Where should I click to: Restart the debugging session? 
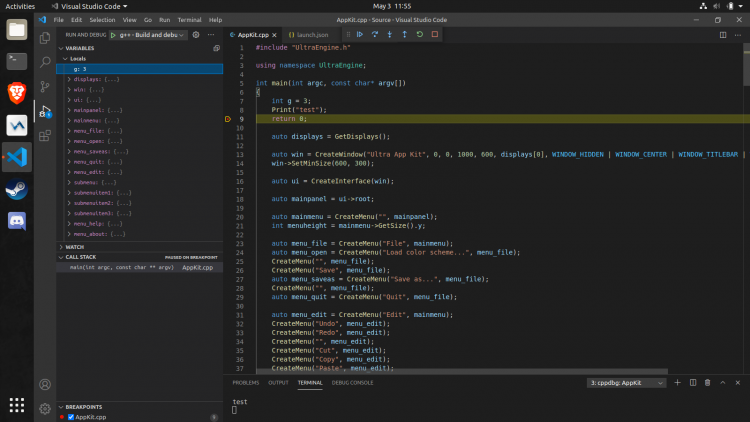click(419, 34)
